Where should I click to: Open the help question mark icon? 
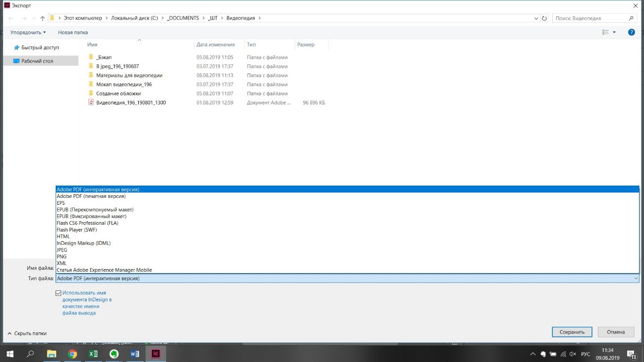[x=632, y=32]
